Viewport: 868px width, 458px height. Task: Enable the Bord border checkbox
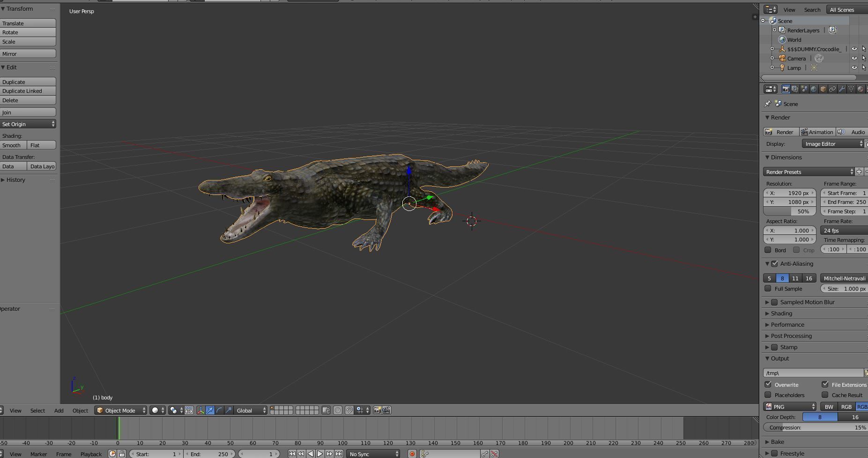[768, 250]
